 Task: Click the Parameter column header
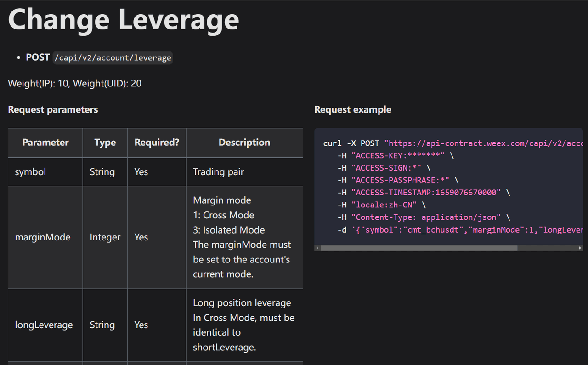[45, 142]
